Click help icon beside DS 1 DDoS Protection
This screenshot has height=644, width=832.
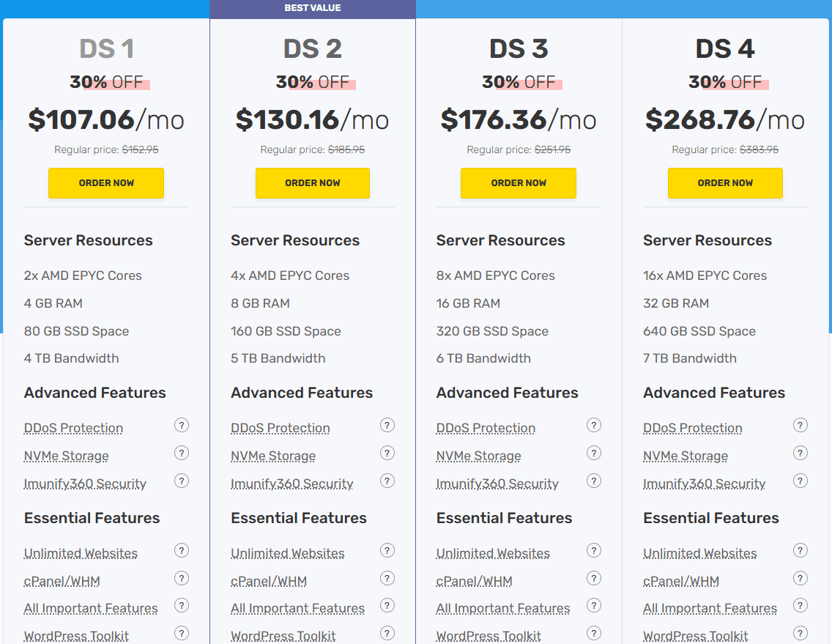[182, 426]
